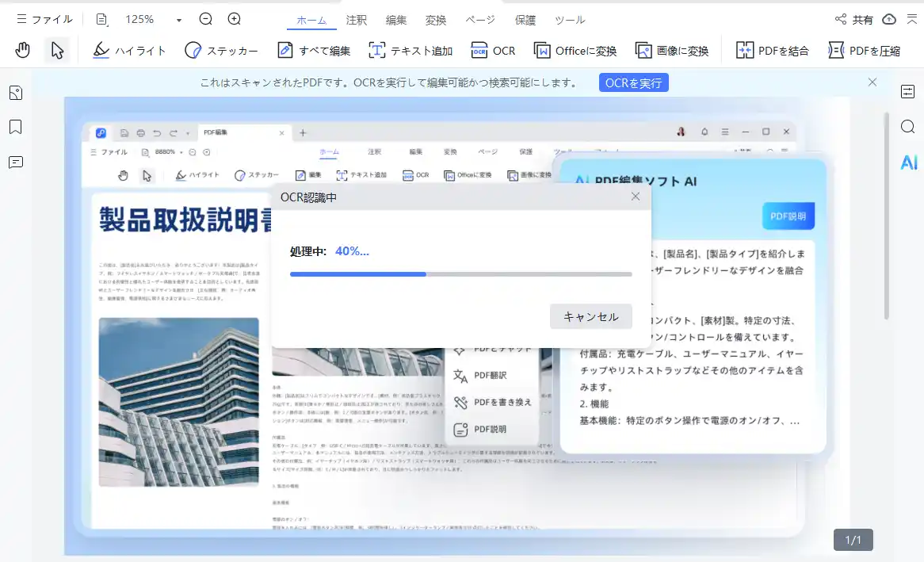The height and width of the screenshot is (562, 924).
Task: Zoom out with the minus button
Action: tap(206, 19)
